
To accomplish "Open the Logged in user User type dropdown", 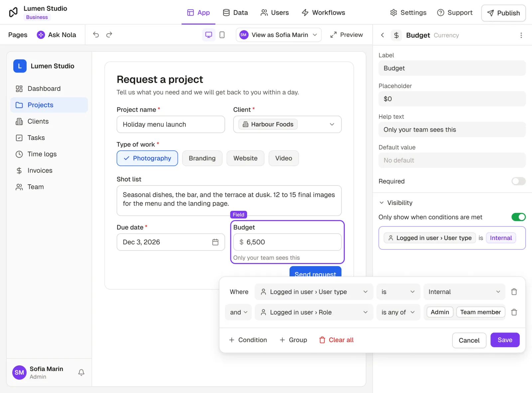I will click(314, 292).
